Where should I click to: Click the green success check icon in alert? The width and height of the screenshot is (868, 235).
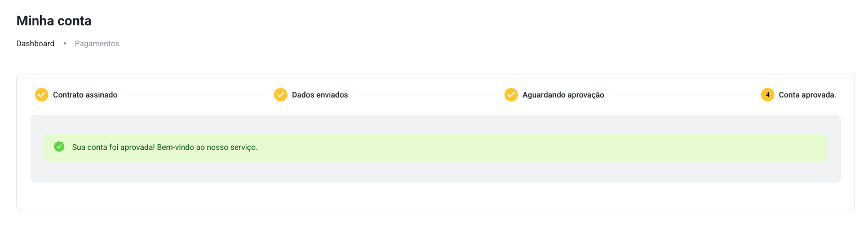[59, 147]
